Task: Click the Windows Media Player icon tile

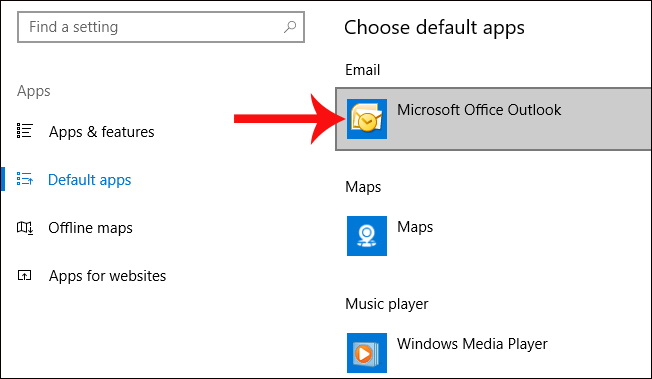Action: point(367,353)
